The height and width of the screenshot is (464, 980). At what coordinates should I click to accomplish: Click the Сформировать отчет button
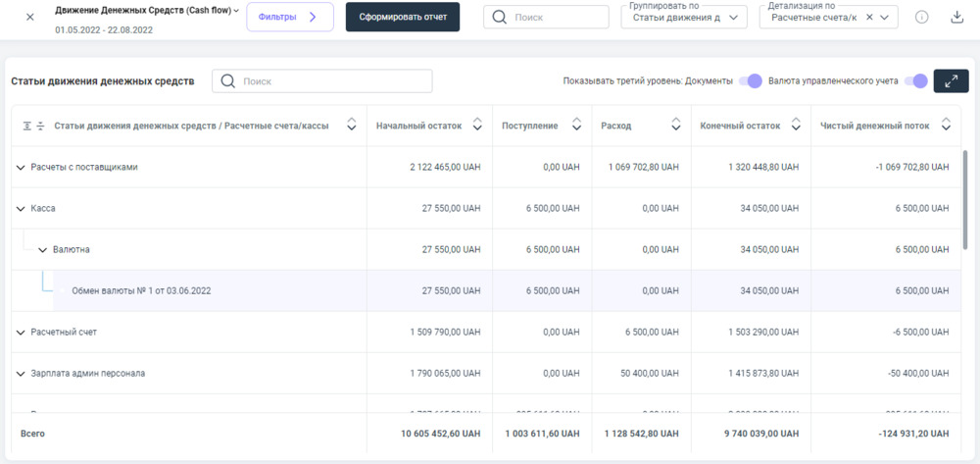point(402,18)
